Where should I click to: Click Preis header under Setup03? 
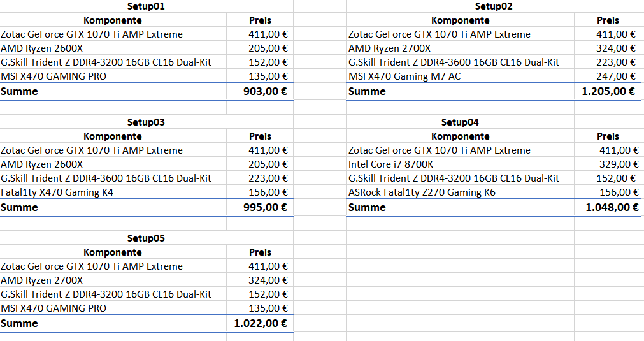[x=259, y=136]
